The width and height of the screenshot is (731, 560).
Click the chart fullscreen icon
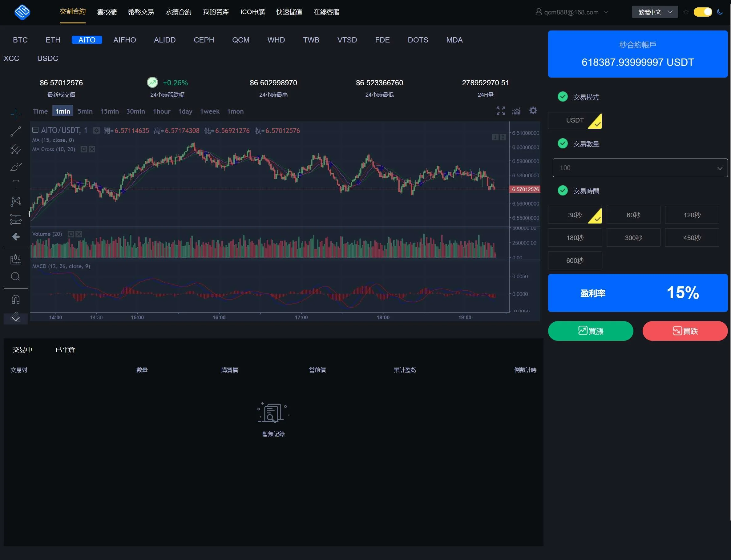click(x=500, y=111)
